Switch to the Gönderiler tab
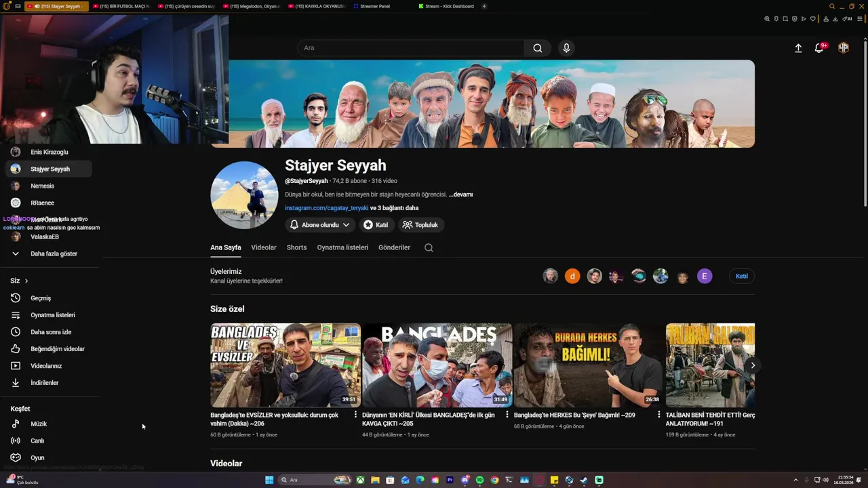Screen dimensions: 868x488 pyautogui.click(x=394, y=247)
